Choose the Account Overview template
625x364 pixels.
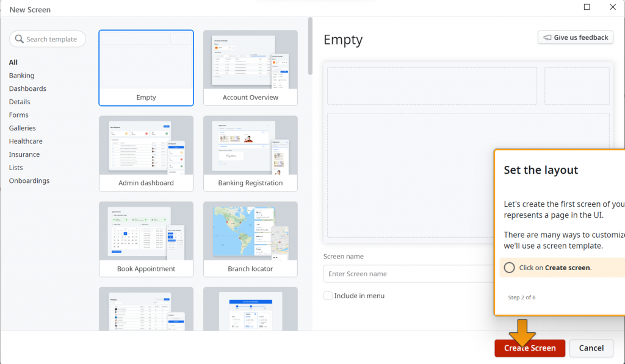(x=250, y=68)
